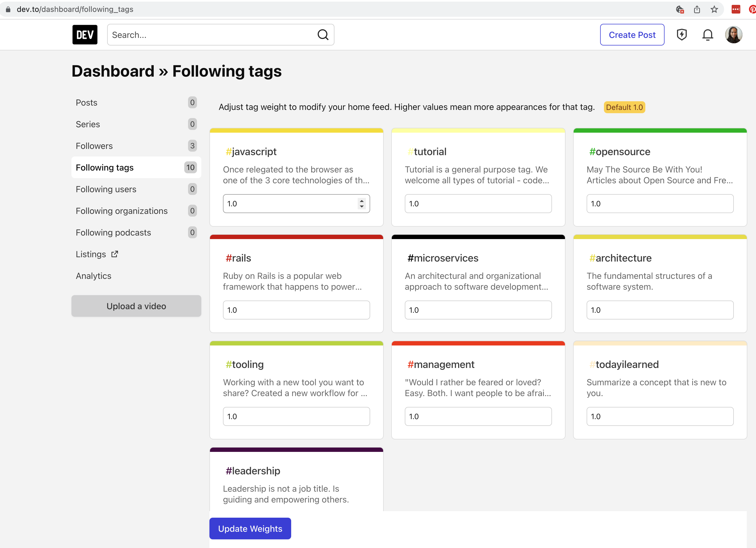Click the Default 1.0 badge
This screenshot has height=548, width=756.
[x=624, y=107]
